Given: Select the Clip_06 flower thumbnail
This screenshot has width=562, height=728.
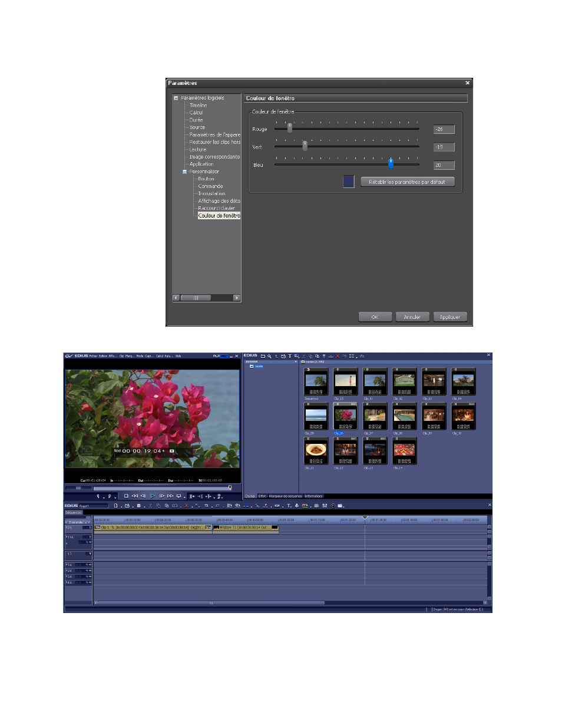Looking at the screenshot, I should pyautogui.click(x=346, y=416).
